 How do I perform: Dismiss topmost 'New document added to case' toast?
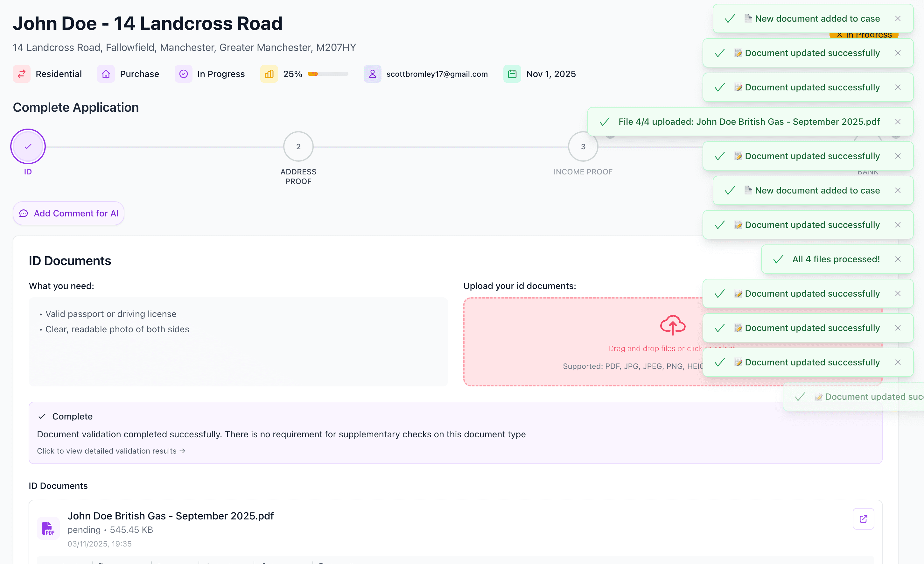pos(898,18)
